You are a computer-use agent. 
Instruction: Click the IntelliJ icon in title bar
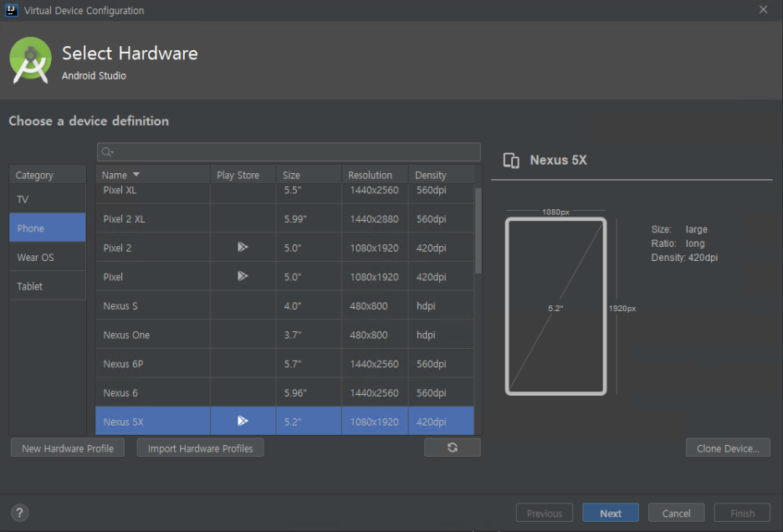[x=11, y=10]
